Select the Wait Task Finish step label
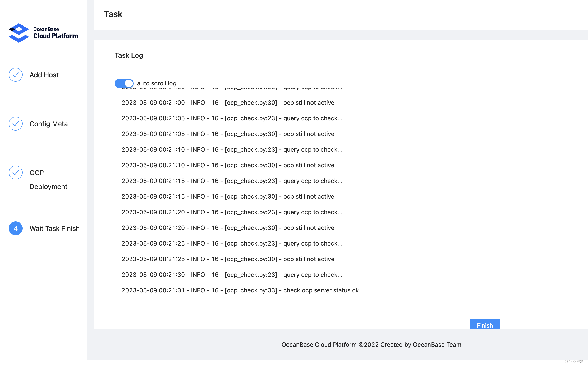Screen dimensions: 588x365 point(54,229)
